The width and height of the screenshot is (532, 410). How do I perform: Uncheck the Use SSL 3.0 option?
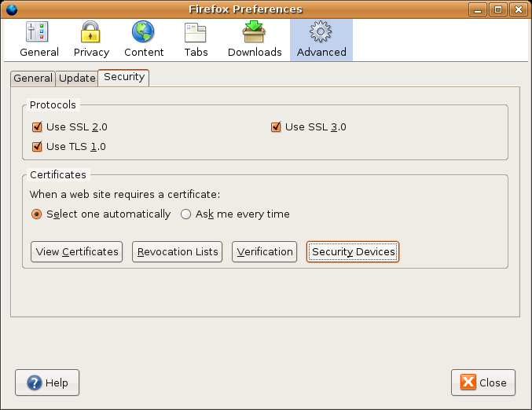coord(276,127)
